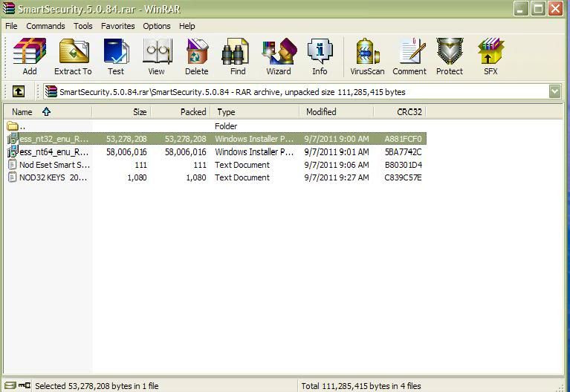Image resolution: width=570 pixels, height=392 pixels.
Task: Open the View file tool
Action: click(157, 51)
